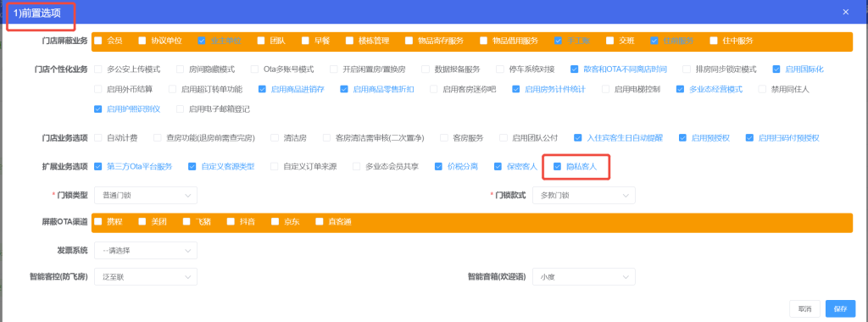
Task: Toggle 启用商品零售折扣
Action: (344, 89)
